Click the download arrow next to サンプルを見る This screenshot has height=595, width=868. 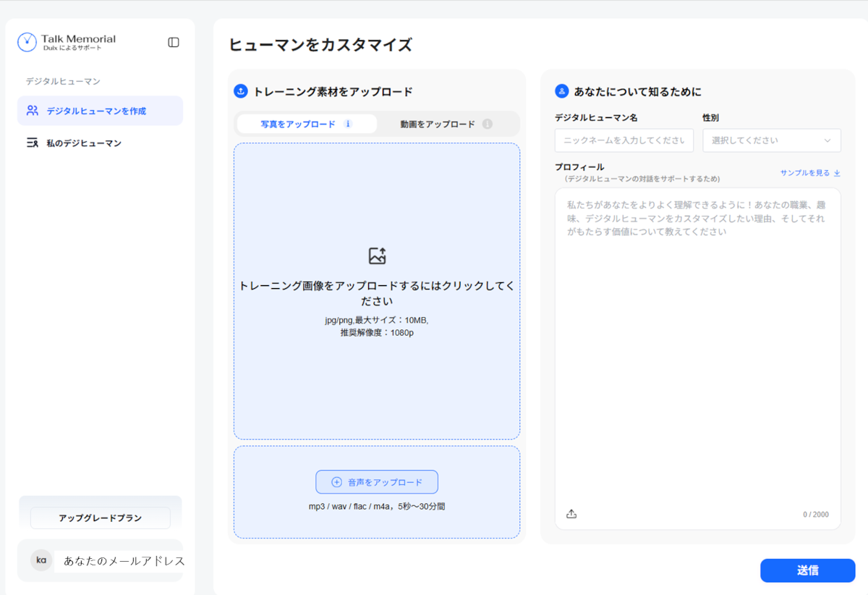tap(838, 173)
